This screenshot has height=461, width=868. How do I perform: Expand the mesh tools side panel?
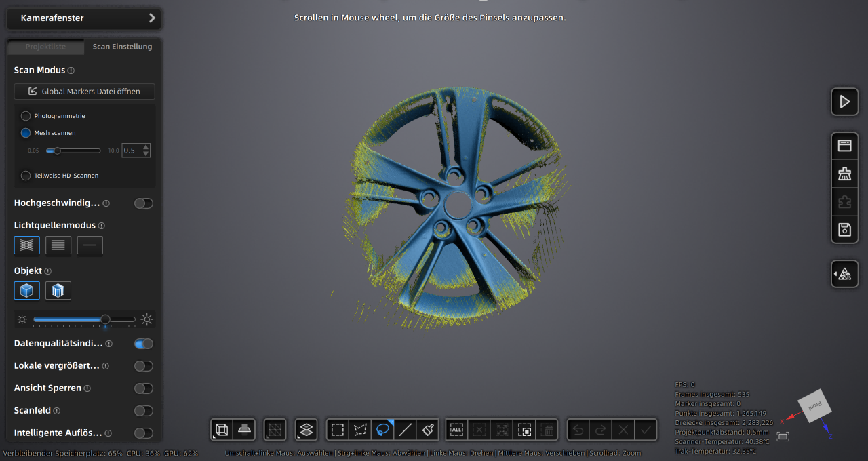(x=844, y=274)
